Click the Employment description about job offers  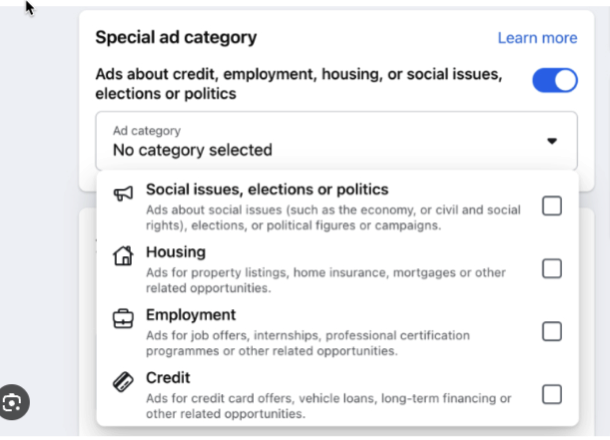click(308, 343)
